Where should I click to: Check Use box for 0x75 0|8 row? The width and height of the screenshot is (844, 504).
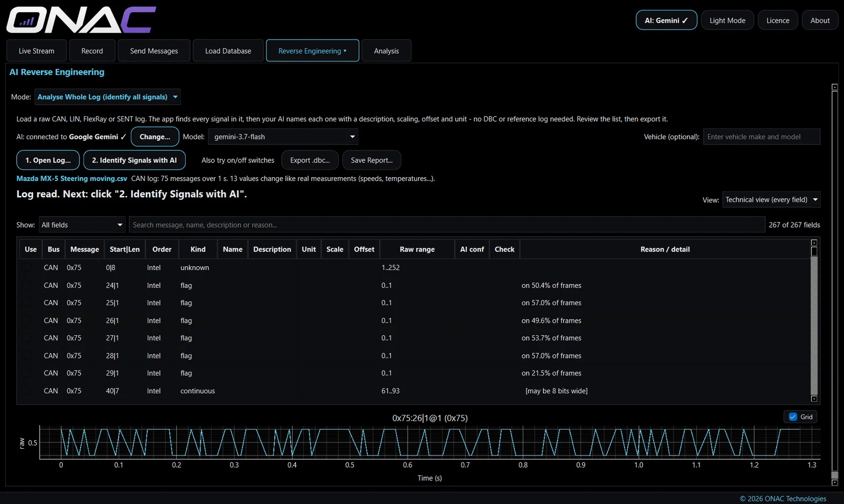pyautogui.click(x=27, y=268)
